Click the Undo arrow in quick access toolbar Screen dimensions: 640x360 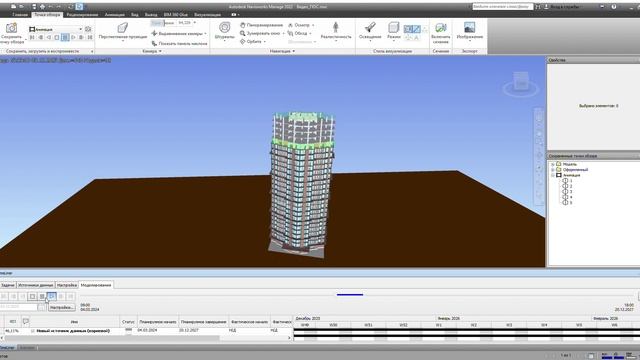(x=51, y=7)
